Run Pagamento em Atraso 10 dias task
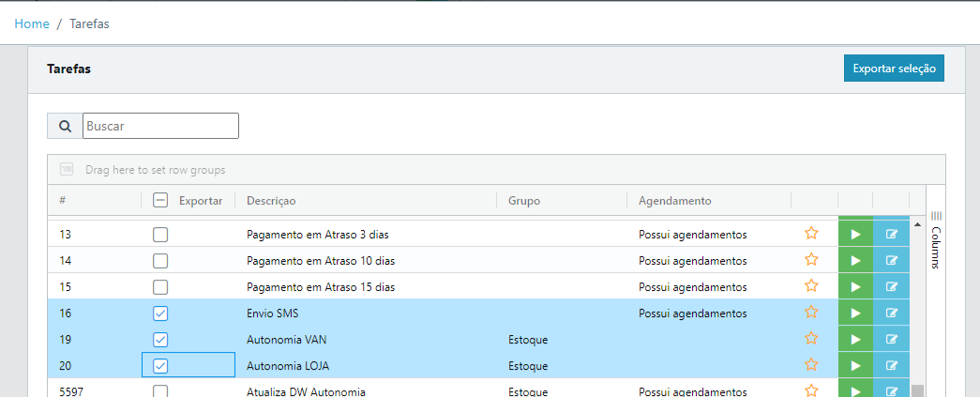 (855, 261)
